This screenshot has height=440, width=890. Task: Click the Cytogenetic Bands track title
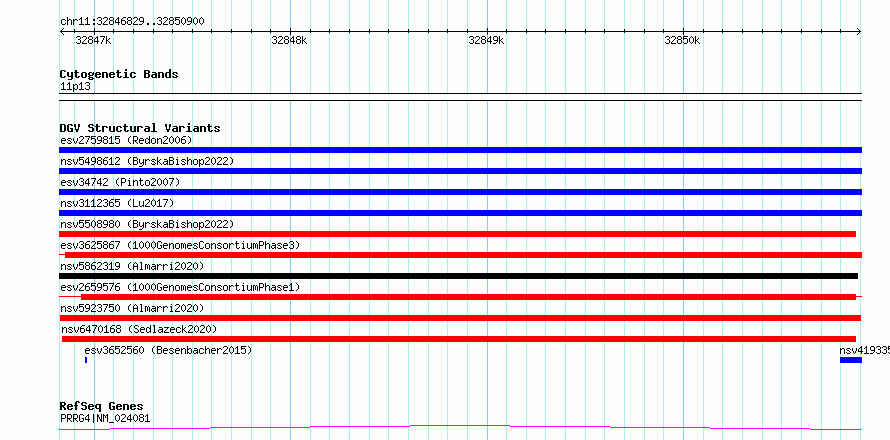pyautogui.click(x=119, y=74)
